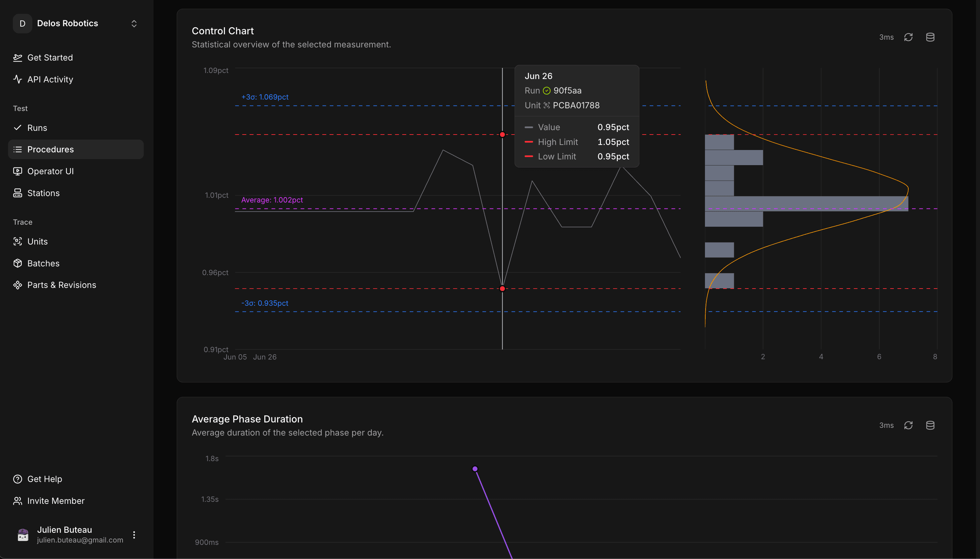Click the API Activity sidebar icon
Screen dimensions: 980x559
18,79
